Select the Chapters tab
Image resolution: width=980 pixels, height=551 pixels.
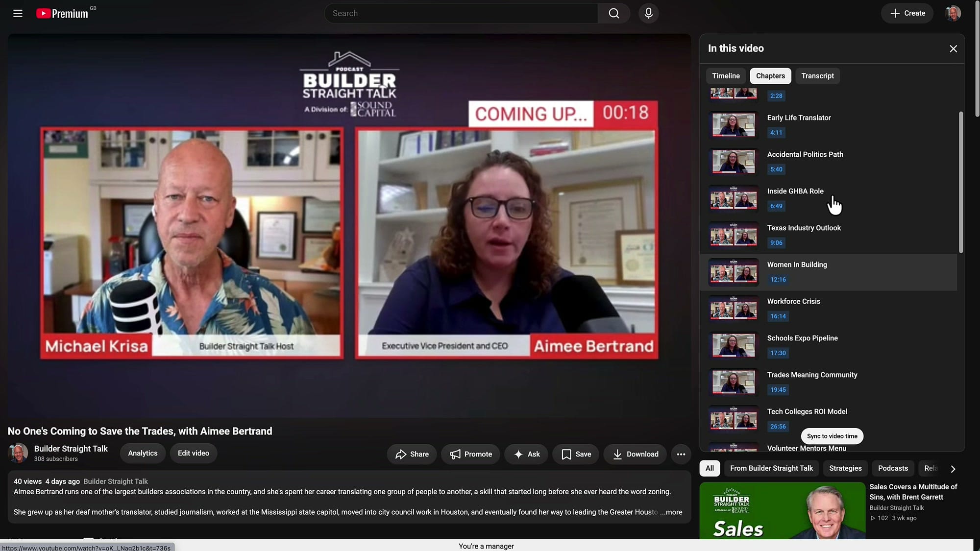click(x=770, y=76)
